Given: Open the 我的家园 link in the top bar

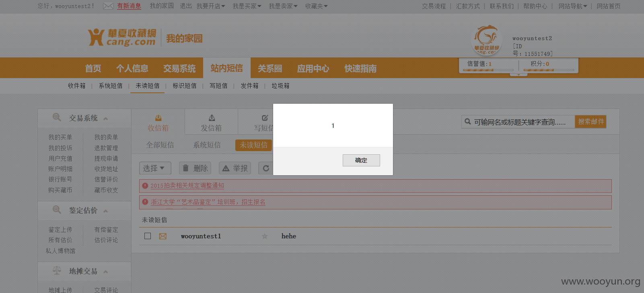Looking at the screenshot, I should [x=162, y=6].
